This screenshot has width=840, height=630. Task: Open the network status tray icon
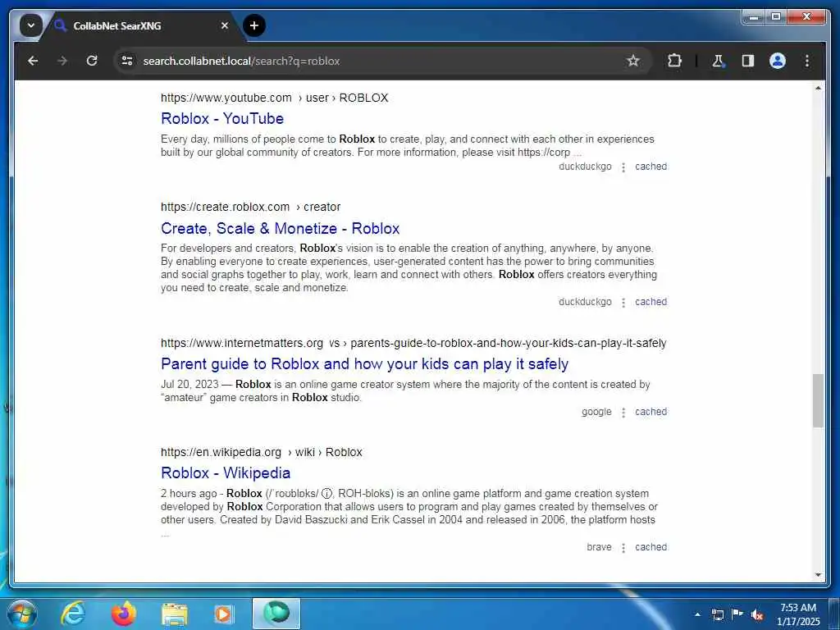click(x=717, y=614)
